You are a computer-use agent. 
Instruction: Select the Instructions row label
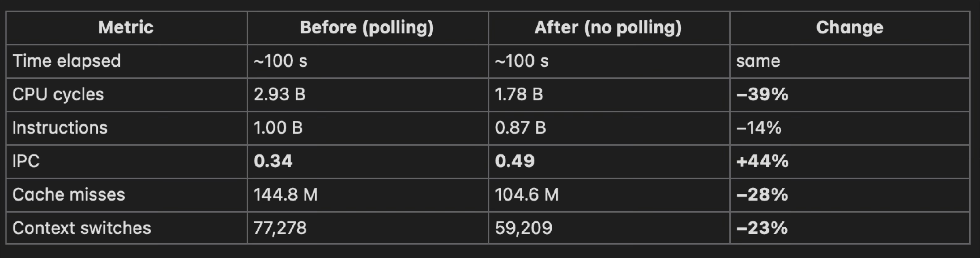pos(60,128)
